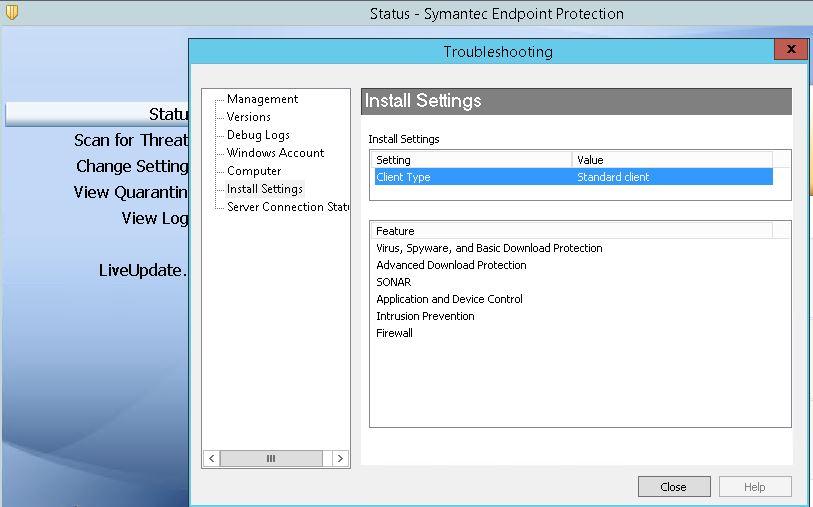Open View Quarantine in the sidebar

(x=130, y=192)
